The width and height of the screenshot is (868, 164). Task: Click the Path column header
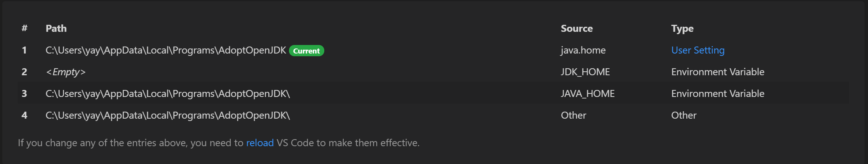click(56, 29)
